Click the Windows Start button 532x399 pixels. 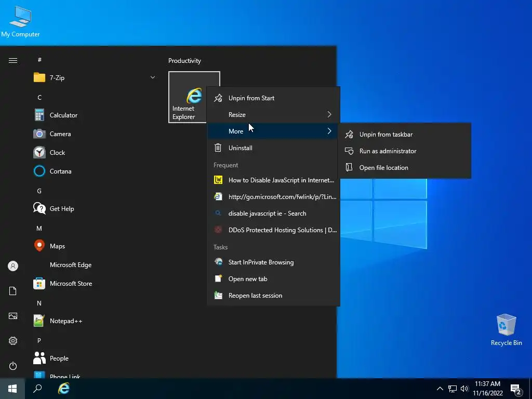point(12,389)
